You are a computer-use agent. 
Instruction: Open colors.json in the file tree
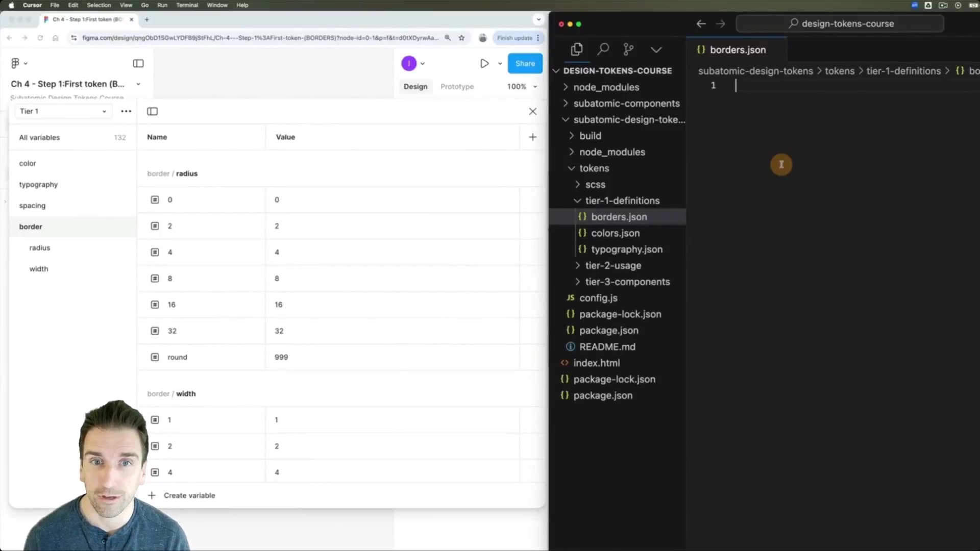pyautogui.click(x=615, y=233)
